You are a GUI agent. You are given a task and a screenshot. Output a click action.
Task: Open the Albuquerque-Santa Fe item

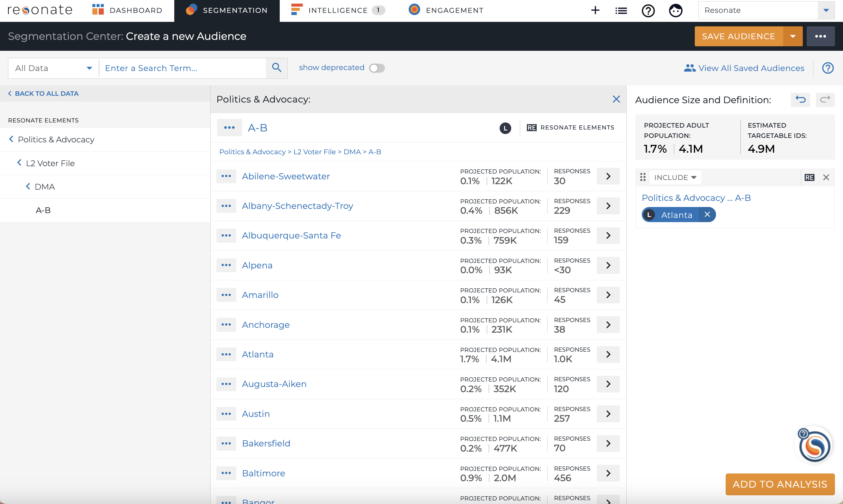click(x=291, y=235)
